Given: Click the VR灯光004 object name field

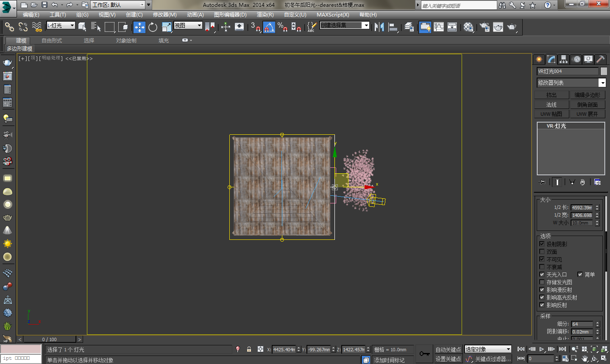Looking at the screenshot, I should (x=568, y=71).
